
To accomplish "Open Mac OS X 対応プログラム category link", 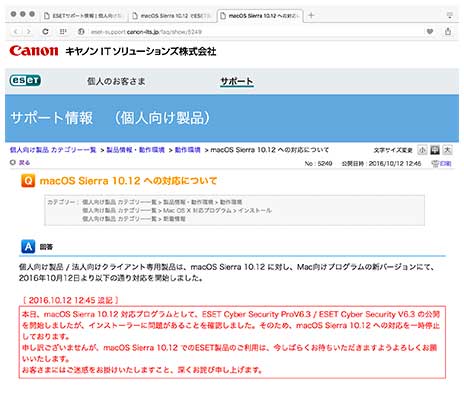I will 197,211.
